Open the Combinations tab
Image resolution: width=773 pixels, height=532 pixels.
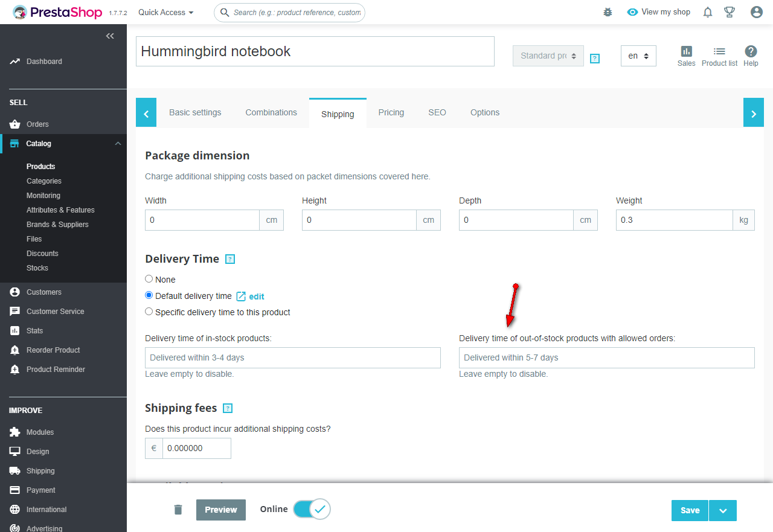pyautogui.click(x=271, y=112)
